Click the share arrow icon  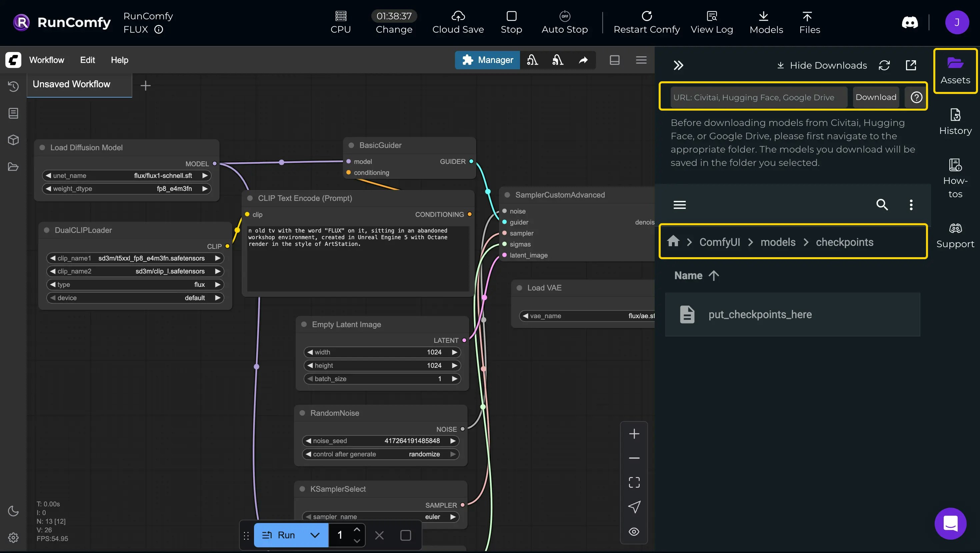(x=583, y=60)
